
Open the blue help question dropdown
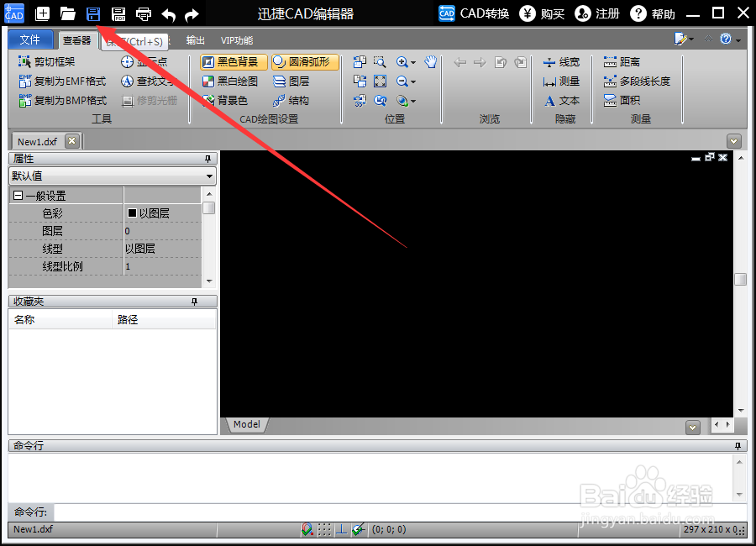click(729, 39)
